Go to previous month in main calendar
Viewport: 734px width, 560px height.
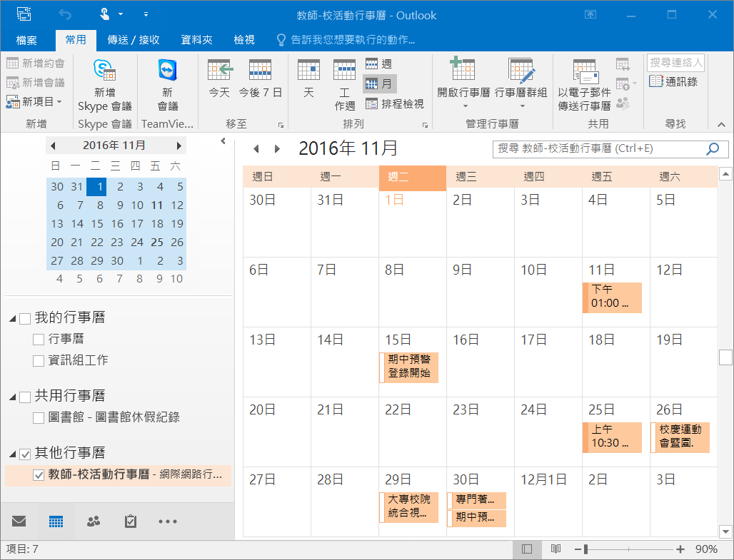pyautogui.click(x=256, y=149)
